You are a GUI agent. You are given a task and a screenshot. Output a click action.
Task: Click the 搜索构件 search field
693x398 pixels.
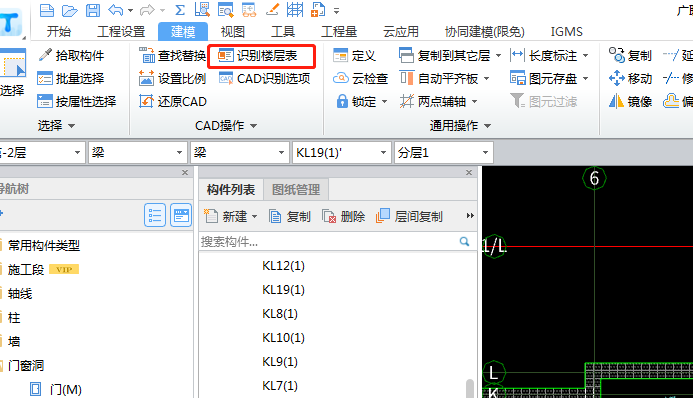(328, 242)
